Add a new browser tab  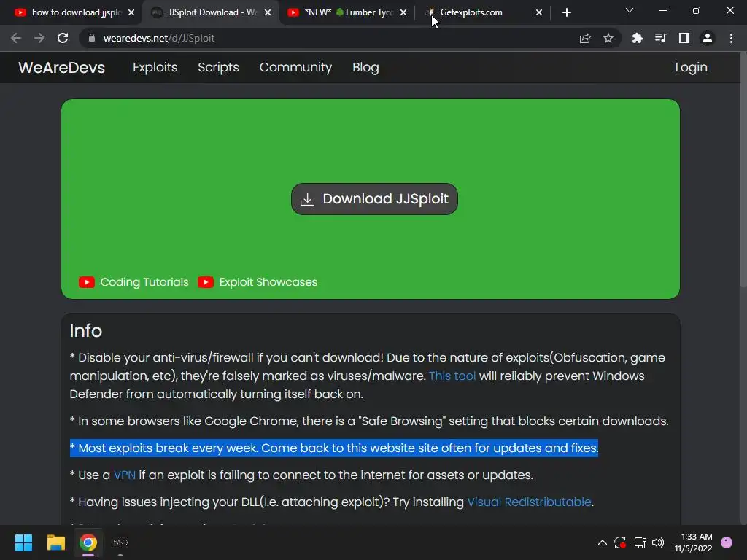pyautogui.click(x=566, y=12)
